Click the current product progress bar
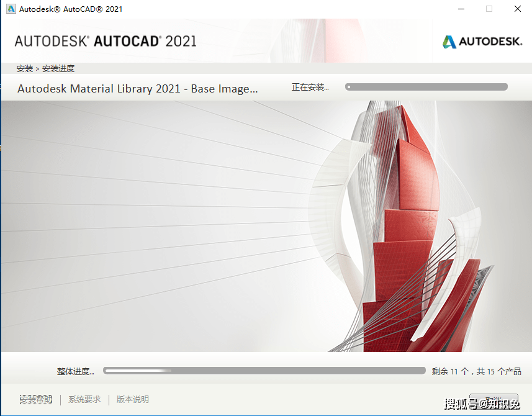The height and width of the screenshot is (416, 532). tap(426, 87)
